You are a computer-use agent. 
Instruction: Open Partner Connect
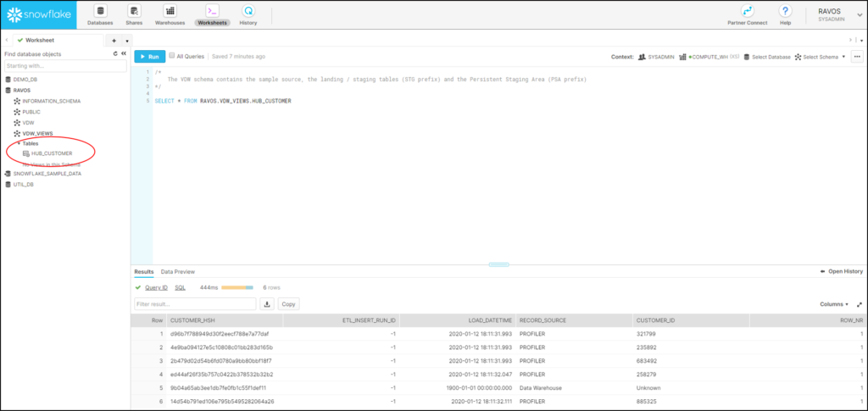coord(748,11)
